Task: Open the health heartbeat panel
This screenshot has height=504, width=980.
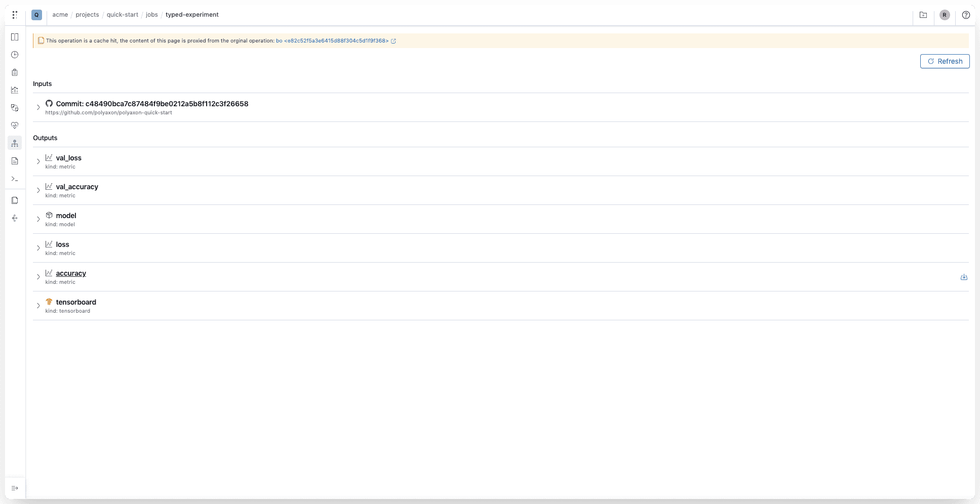Action: (x=15, y=125)
